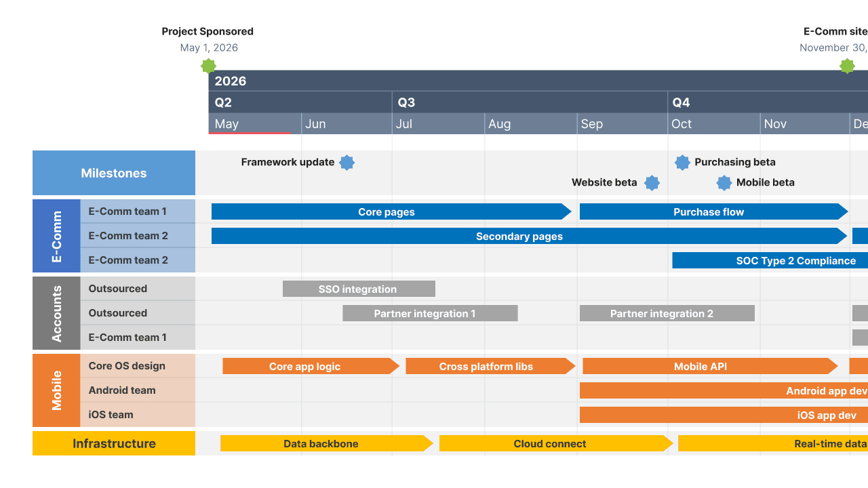Screen dimensions: 868x488
Task: Click the Project Sponsored title text
Action: [208, 31]
